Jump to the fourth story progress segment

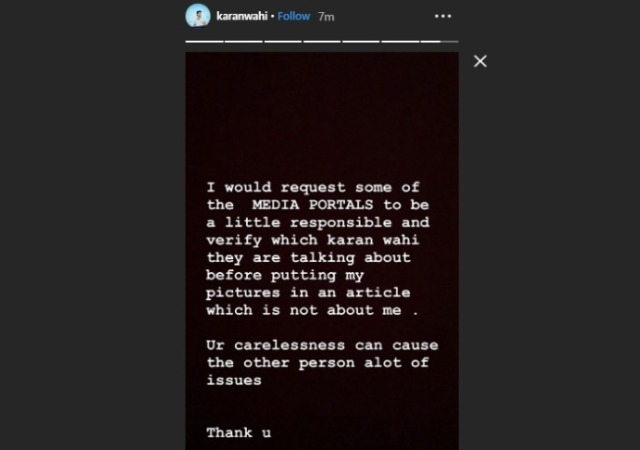point(322,41)
